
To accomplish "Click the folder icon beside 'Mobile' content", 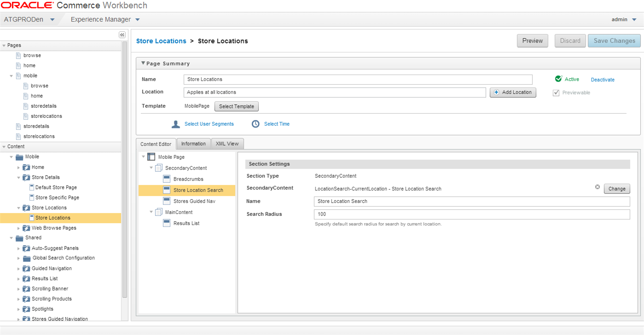I will point(19,157).
